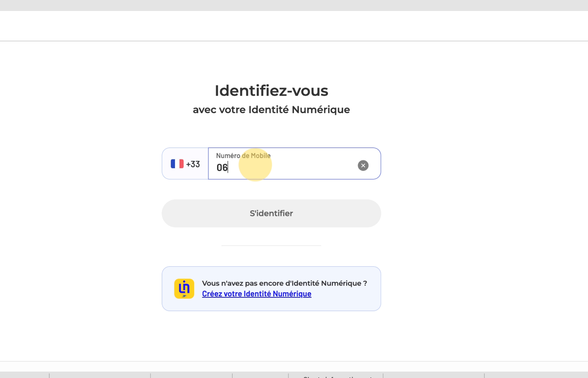This screenshot has height=378, width=588.
Task: Click the Identifiez-vous heading
Action: click(x=271, y=91)
